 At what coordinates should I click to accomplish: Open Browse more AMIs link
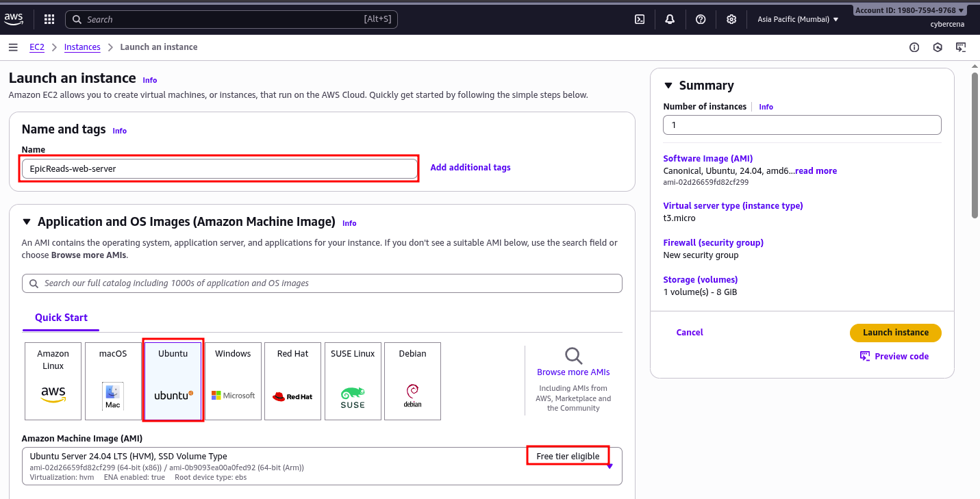(x=573, y=372)
